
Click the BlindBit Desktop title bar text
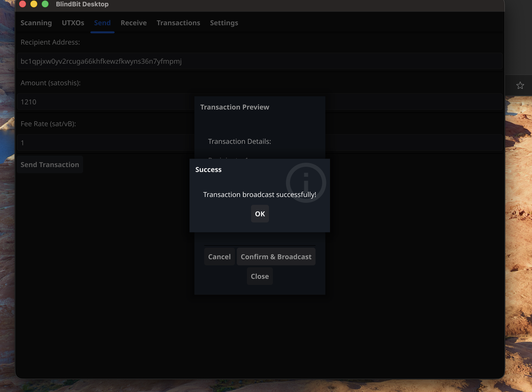coord(82,4)
